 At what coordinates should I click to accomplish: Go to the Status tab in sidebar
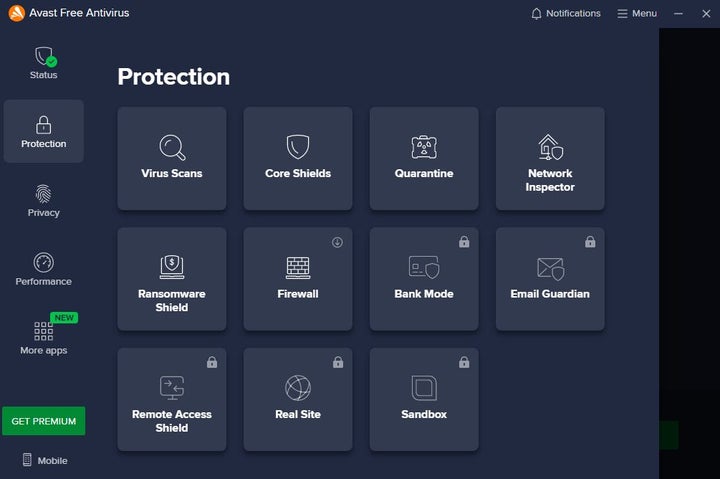point(43,62)
